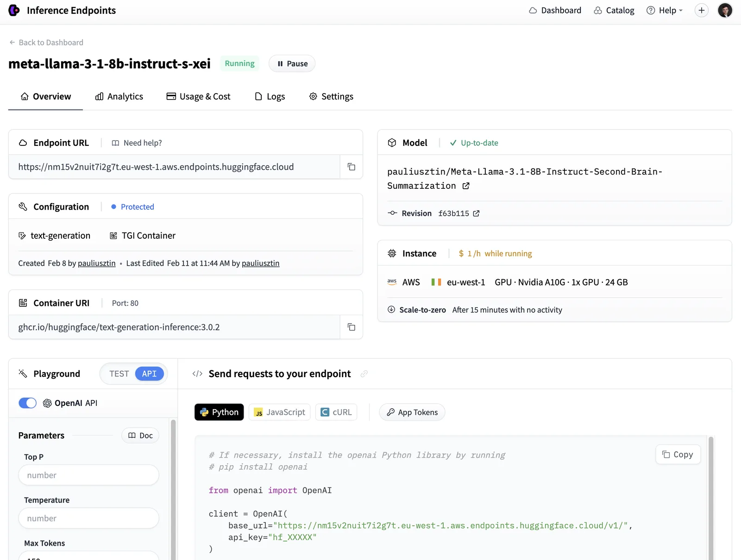
Task: Click the Need help? link
Action: [137, 143]
